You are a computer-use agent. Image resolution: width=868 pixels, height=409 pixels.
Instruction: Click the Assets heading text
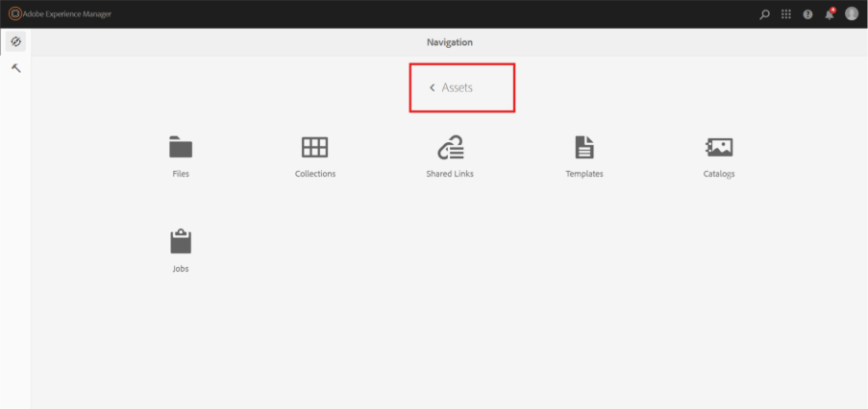pos(458,87)
